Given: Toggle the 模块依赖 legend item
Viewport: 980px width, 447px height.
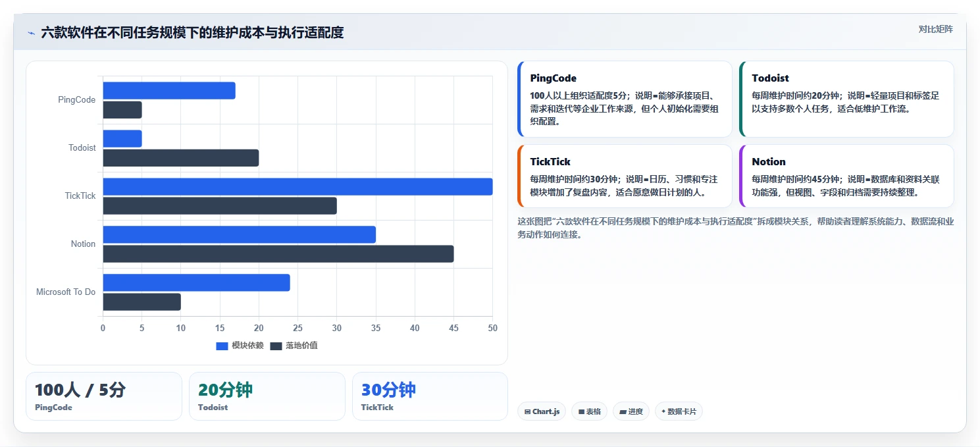Looking at the screenshot, I should pyautogui.click(x=240, y=346).
